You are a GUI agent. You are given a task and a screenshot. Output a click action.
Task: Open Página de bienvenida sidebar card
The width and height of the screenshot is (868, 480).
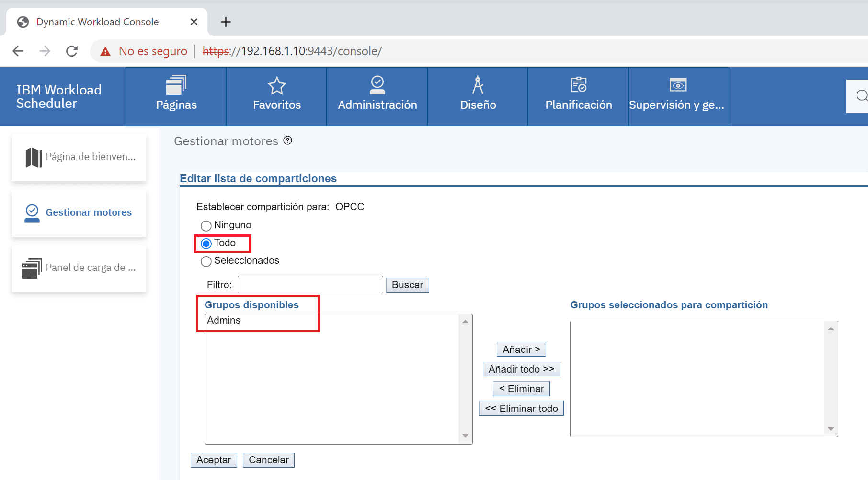pyautogui.click(x=79, y=157)
